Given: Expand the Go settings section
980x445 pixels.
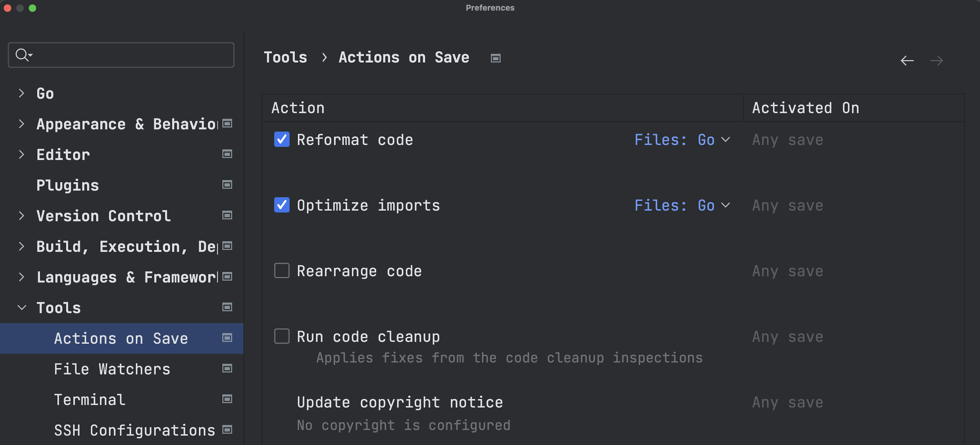Looking at the screenshot, I should [22, 93].
